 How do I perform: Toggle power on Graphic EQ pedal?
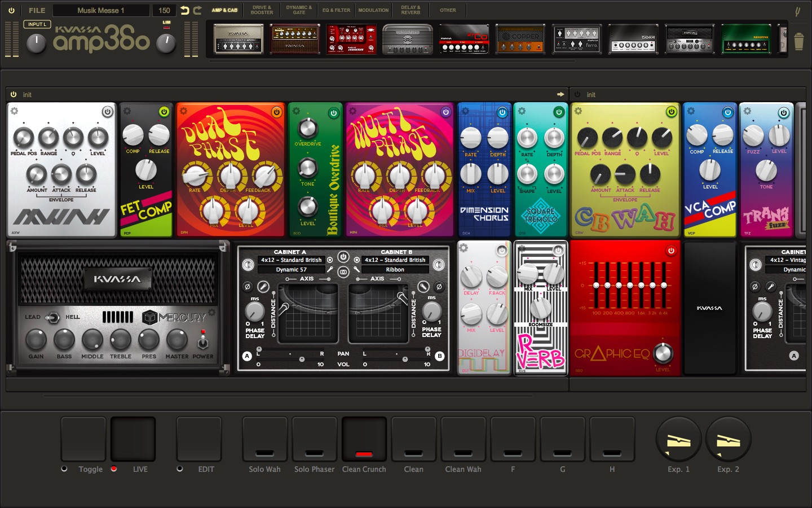coord(671,251)
